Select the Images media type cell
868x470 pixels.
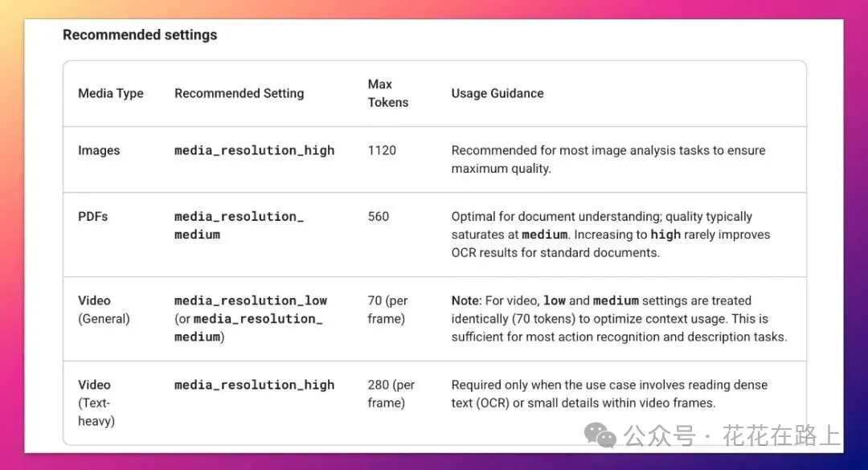pyautogui.click(x=99, y=150)
